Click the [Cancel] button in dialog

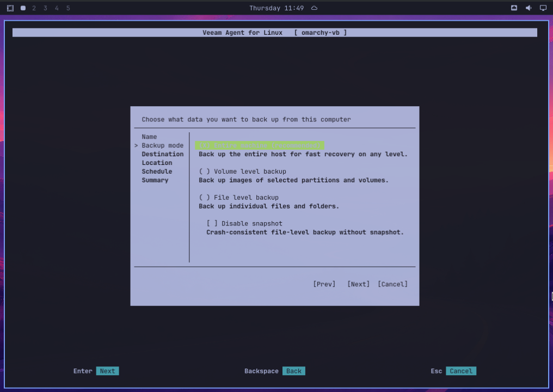click(x=392, y=284)
